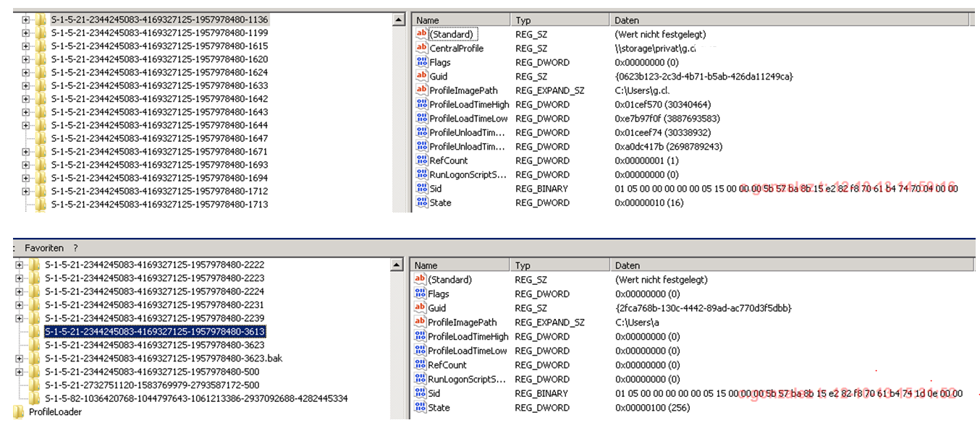This screenshot has height=428, width=980.
Task: Click the string icon of Guid {0623b123-...}
Action: [x=421, y=76]
